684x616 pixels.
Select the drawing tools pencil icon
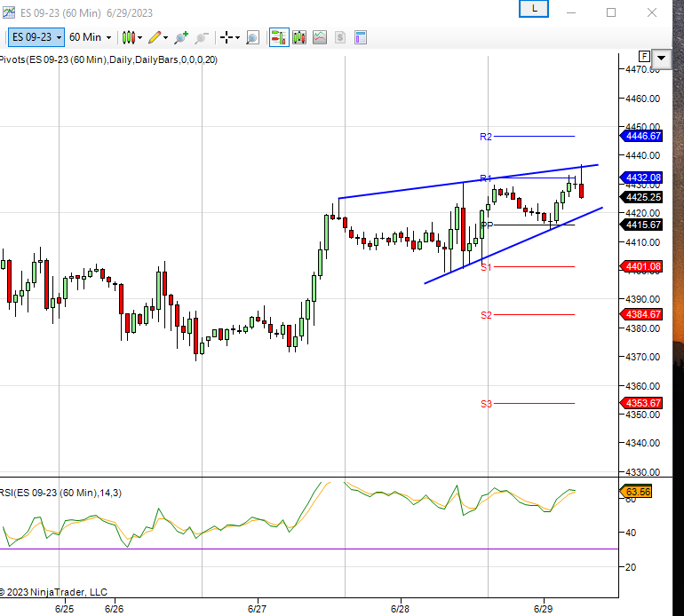click(x=155, y=37)
